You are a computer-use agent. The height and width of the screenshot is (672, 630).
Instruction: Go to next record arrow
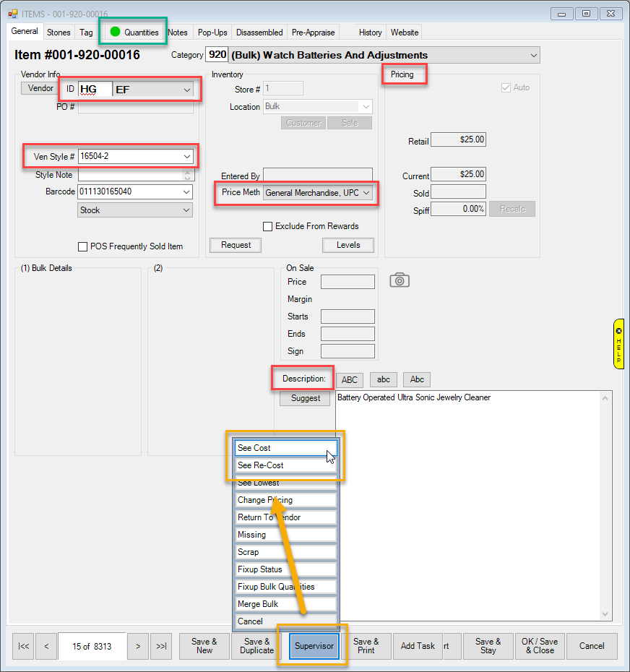click(138, 646)
